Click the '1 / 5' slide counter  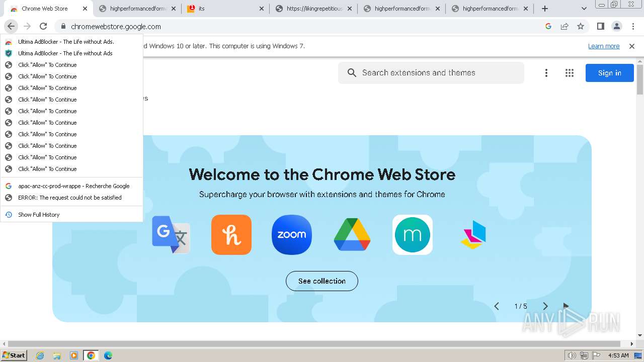(x=521, y=306)
